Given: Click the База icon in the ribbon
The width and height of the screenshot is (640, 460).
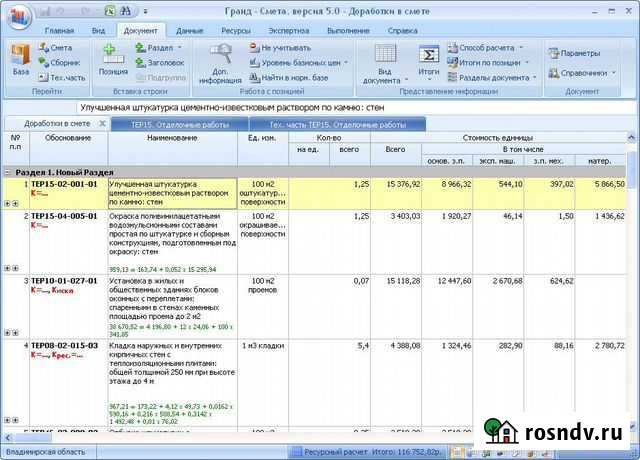Looking at the screenshot, I should 20,59.
